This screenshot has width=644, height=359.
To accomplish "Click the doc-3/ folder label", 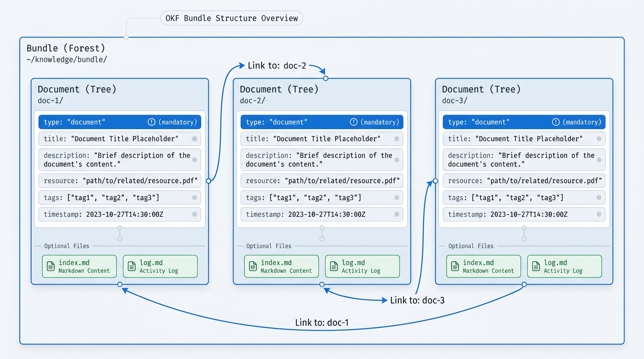I will (455, 101).
